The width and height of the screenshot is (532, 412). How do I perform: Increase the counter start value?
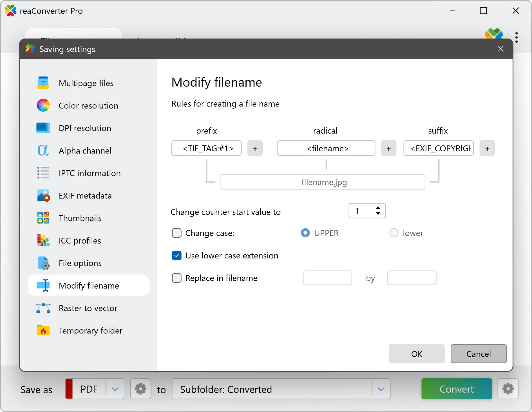[x=378, y=208]
